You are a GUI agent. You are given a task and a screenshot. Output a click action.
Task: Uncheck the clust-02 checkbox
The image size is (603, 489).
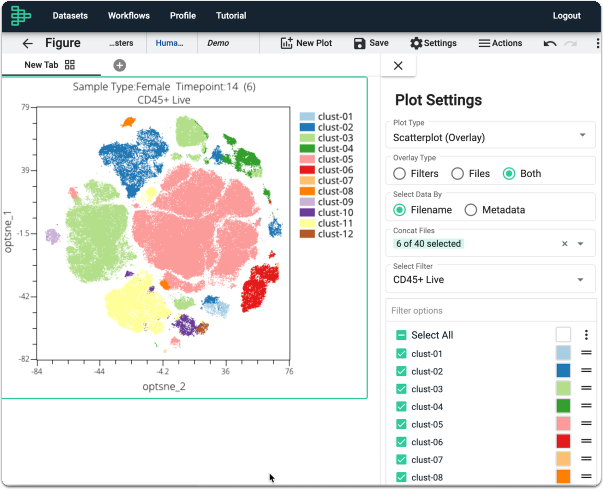pos(401,371)
